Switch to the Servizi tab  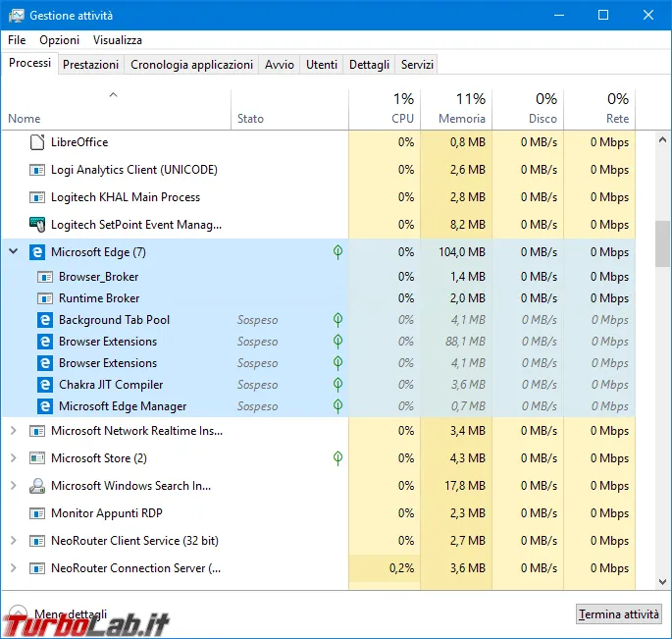[417, 65]
